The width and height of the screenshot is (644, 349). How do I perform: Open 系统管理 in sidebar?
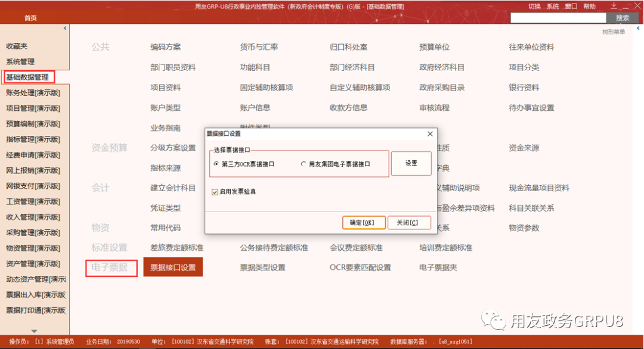click(20, 61)
